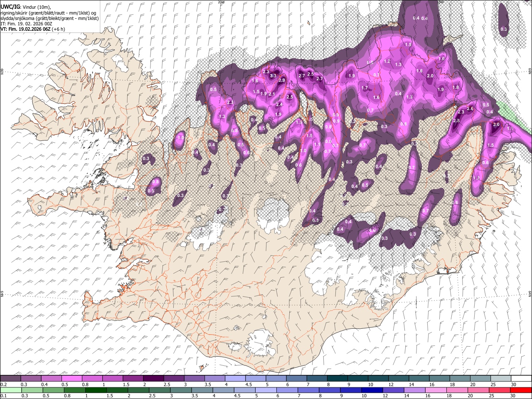Click the 0.1 label on the rain scale
The width and height of the screenshot is (532, 399).
tap(3, 396)
